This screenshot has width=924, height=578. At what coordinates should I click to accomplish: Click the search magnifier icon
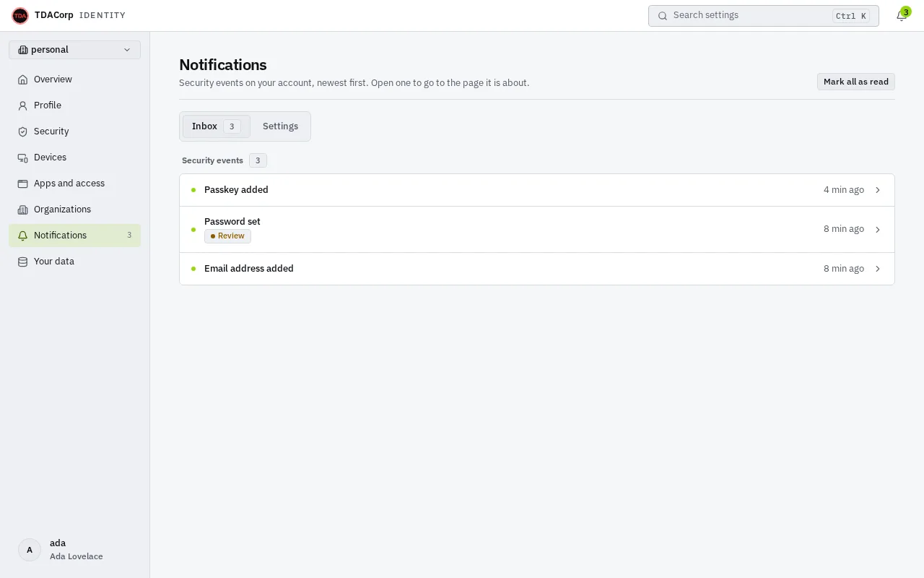coord(663,16)
